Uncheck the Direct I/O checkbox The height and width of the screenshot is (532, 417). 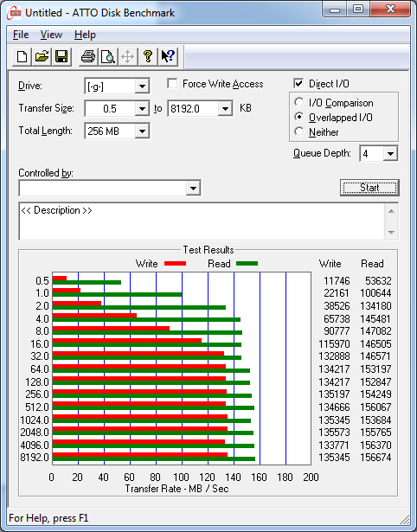coord(298,83)
